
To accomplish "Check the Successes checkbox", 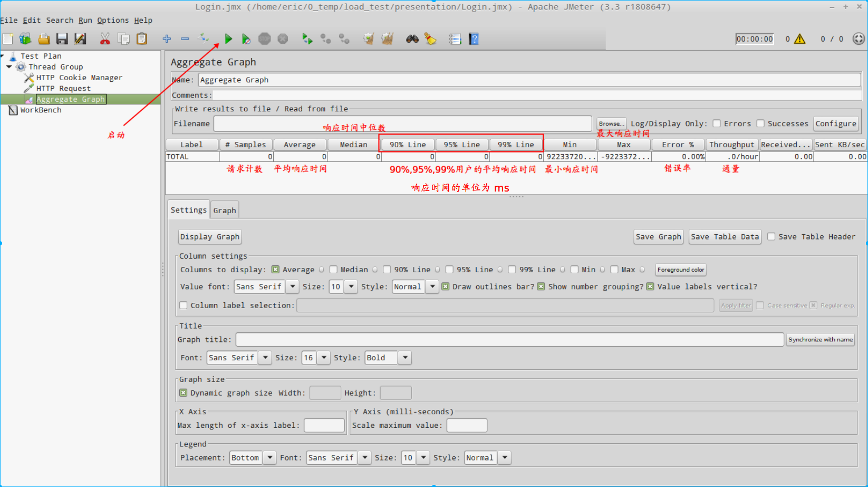I will pos(760,123).
